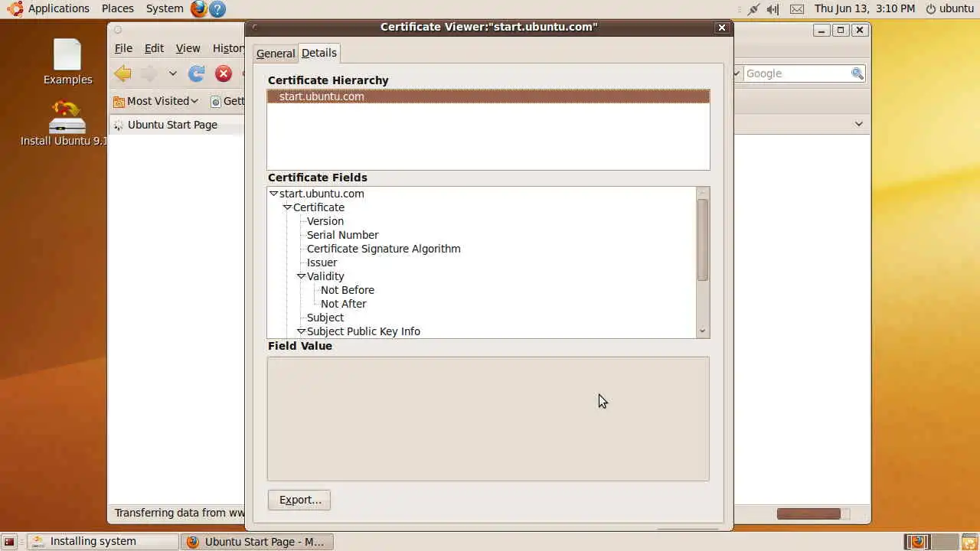Viewport: 980px width, 551px height.
Task: Click the Export... button
Action: (x=299, y=500)
